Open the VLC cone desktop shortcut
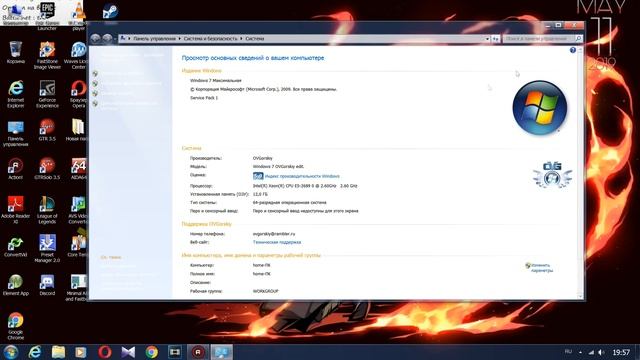 (78, 16)
